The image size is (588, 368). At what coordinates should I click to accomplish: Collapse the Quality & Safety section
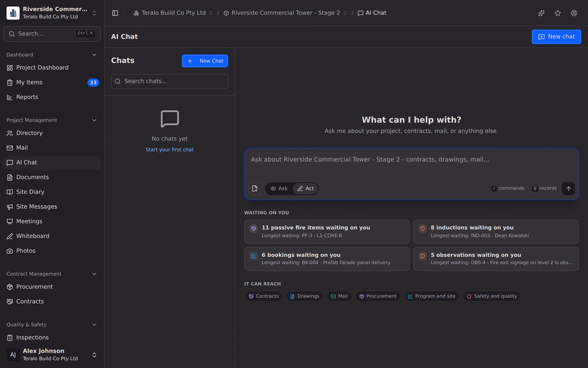(94, 324)
